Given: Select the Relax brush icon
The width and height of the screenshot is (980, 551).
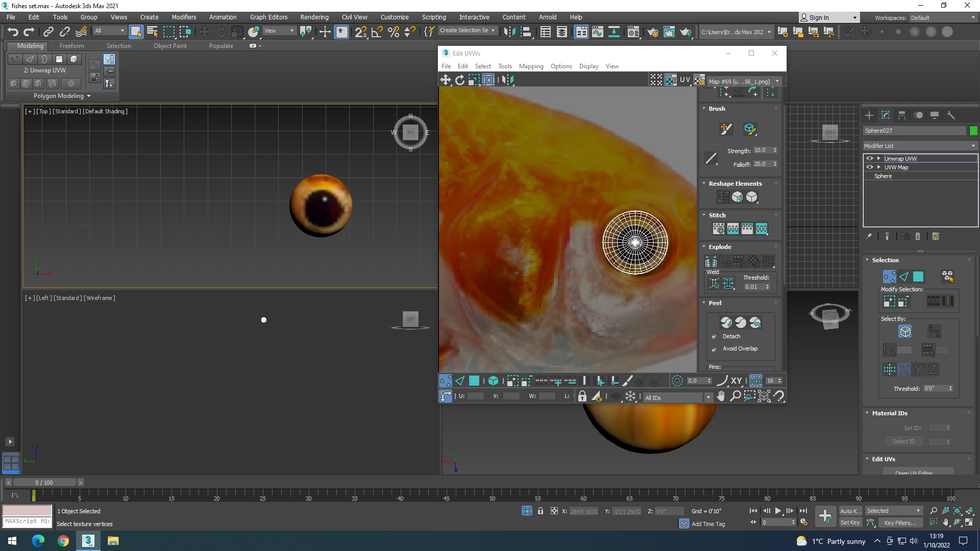Looking at the screenshot, I should pyautogui.click(x=750, y=129).
